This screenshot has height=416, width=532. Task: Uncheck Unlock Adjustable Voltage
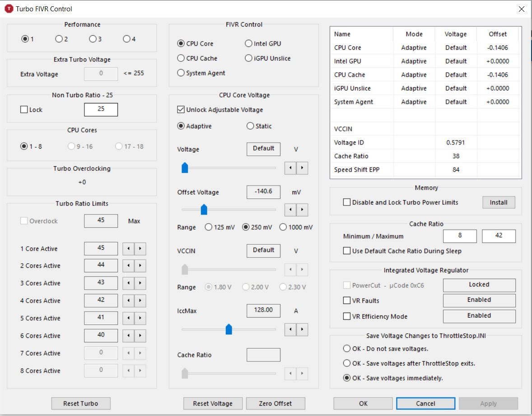(181, 110)
